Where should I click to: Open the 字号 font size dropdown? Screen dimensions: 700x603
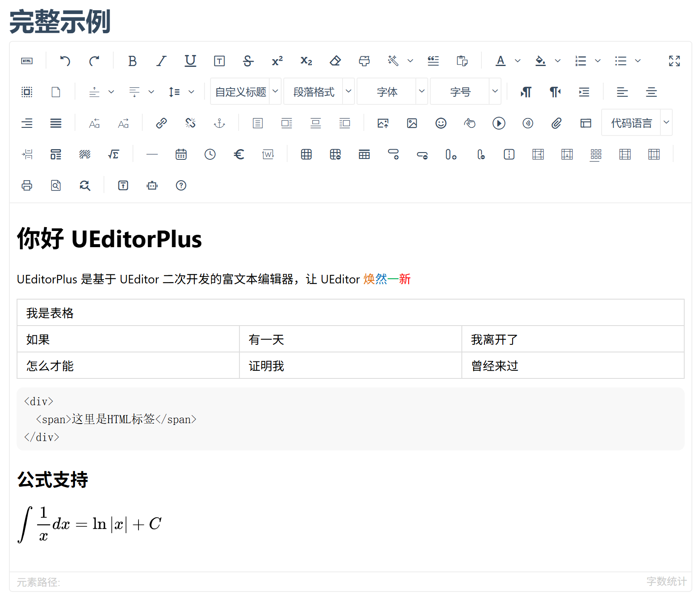(466, 92)
